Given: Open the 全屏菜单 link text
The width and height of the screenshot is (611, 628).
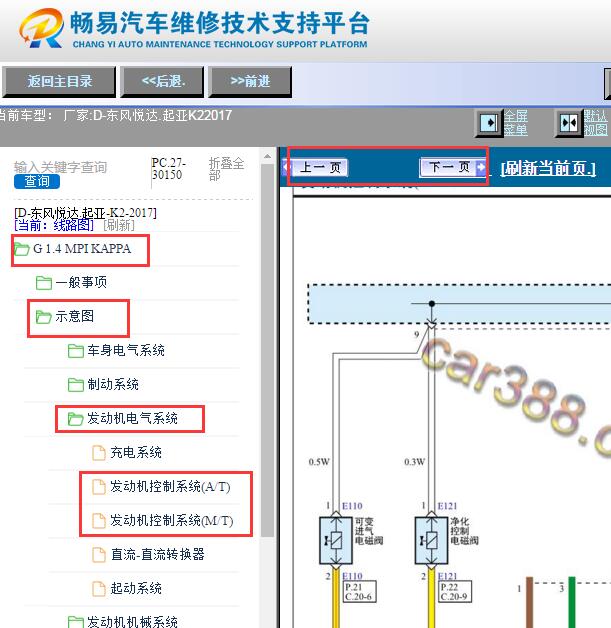Looking at the screenshot, I should coord(516,123).
